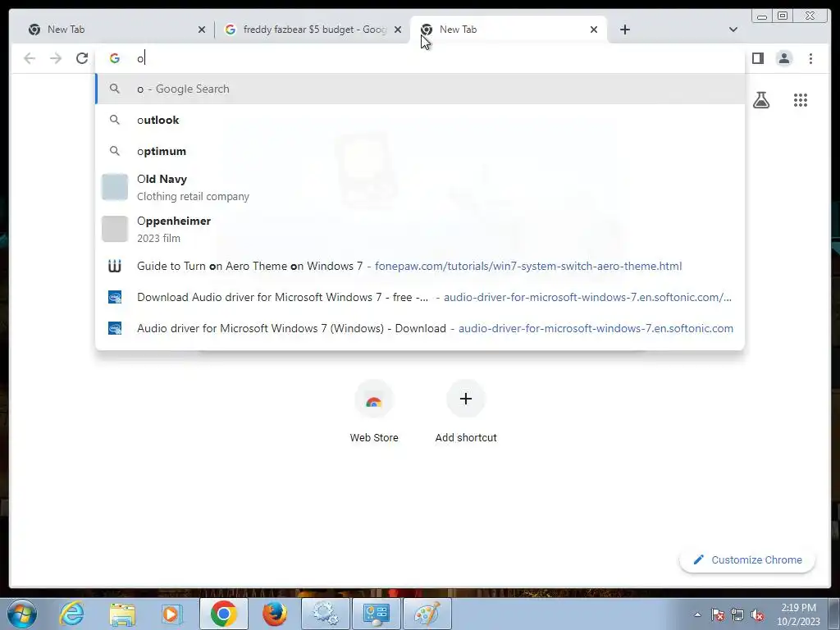Open Customize Chrome button

coord(747,559)
